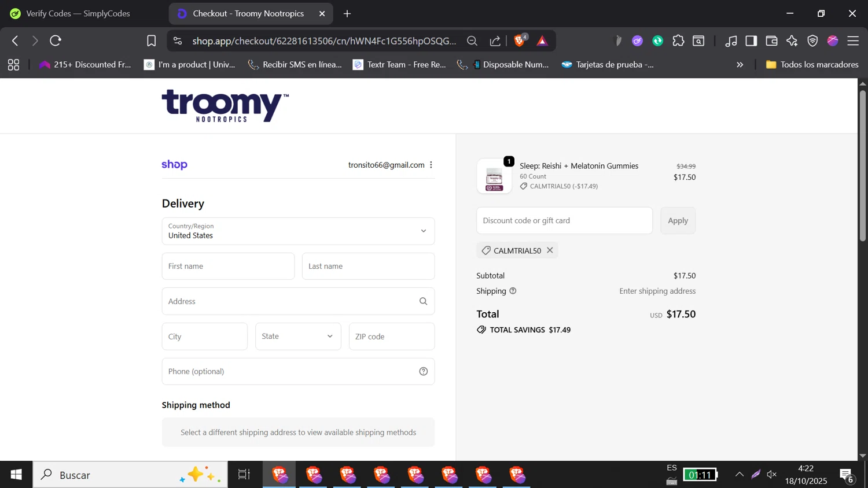The width and height of the screenshot is (868, 488).
Task: Click the address bar URL
Action: click(324, 41)
